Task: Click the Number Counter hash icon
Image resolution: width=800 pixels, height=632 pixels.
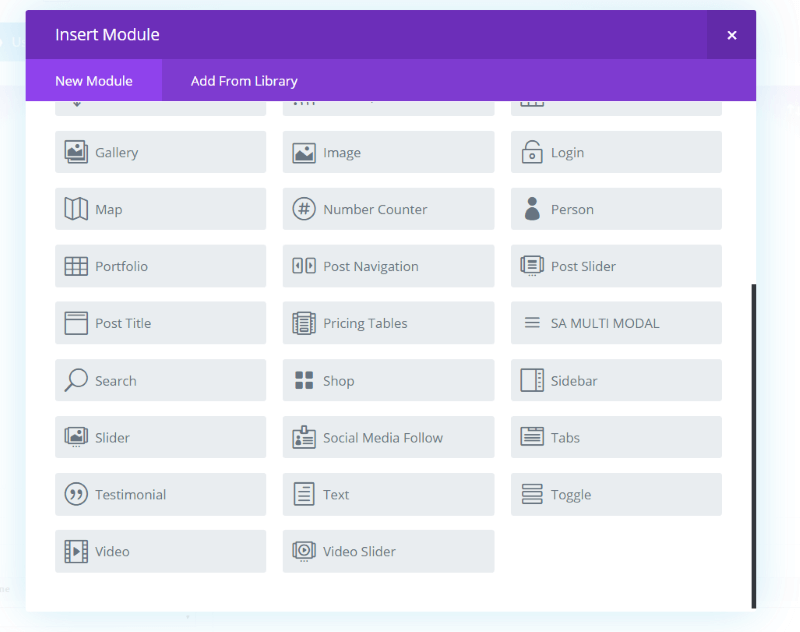Action: click(x=304, y=209)
